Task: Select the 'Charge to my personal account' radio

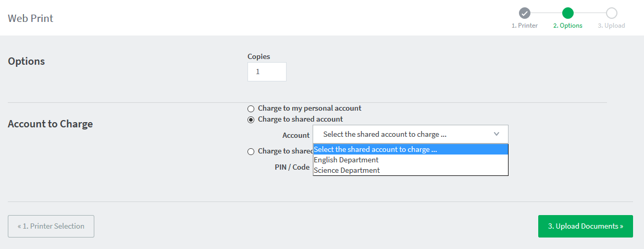Action: (x=251, y=109)
